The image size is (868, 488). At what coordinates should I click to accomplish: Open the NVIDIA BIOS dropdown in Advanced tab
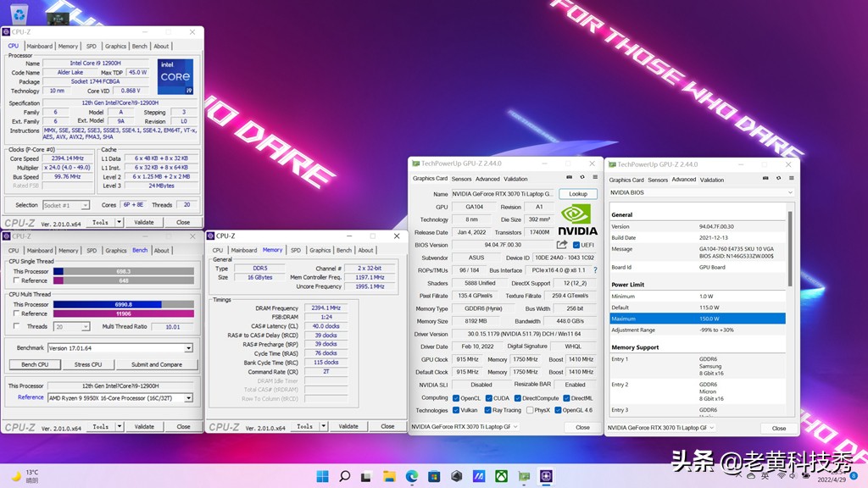click(790, 193)
